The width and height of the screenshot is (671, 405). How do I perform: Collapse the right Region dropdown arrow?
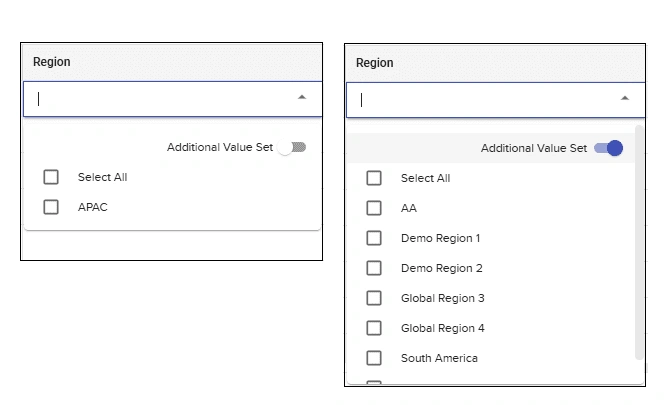pyautogui.click(x=625, y=98)
